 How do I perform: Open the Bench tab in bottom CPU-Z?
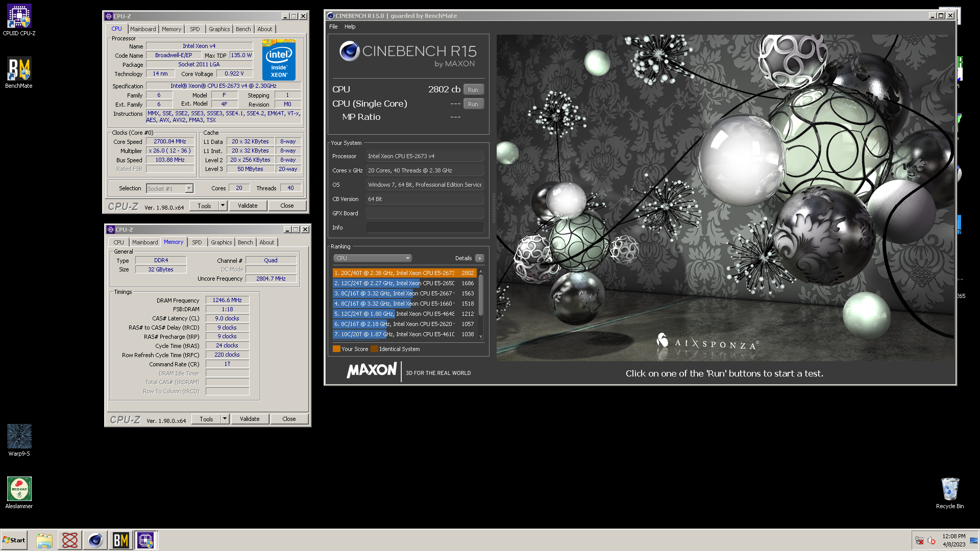[x=246, y=242]
